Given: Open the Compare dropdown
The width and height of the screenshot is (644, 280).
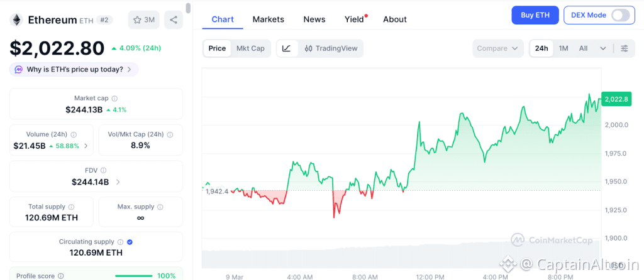Looking at the screenshot, I should pos(498,48).
